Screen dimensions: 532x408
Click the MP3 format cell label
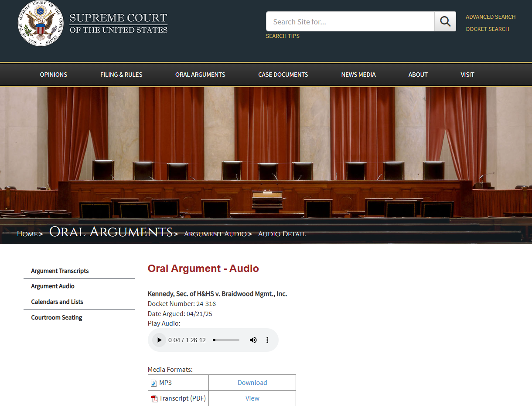click(165, 383)
